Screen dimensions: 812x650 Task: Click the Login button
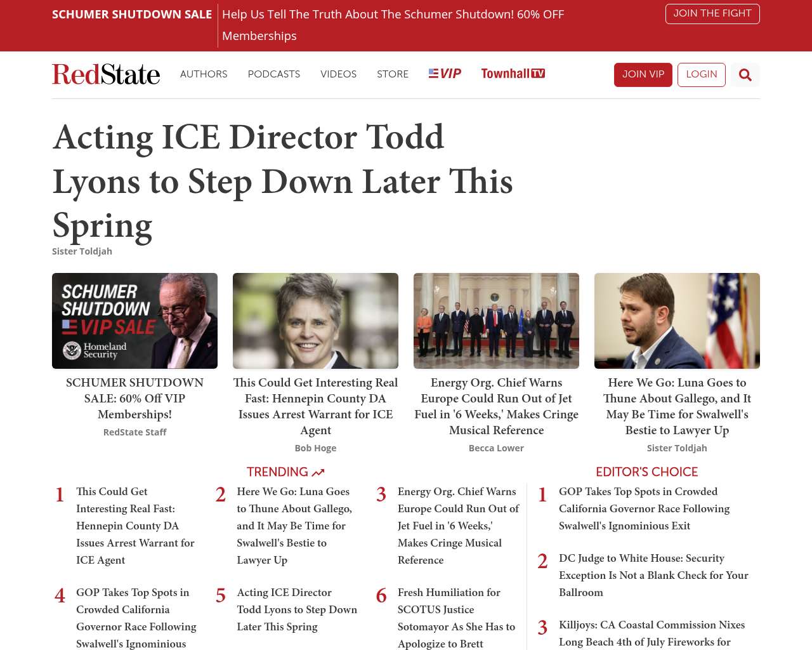pos(702,75)
